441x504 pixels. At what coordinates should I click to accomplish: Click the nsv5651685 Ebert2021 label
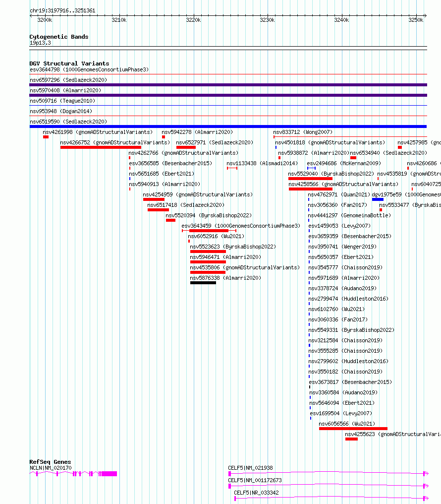click(x=162, y=174)
